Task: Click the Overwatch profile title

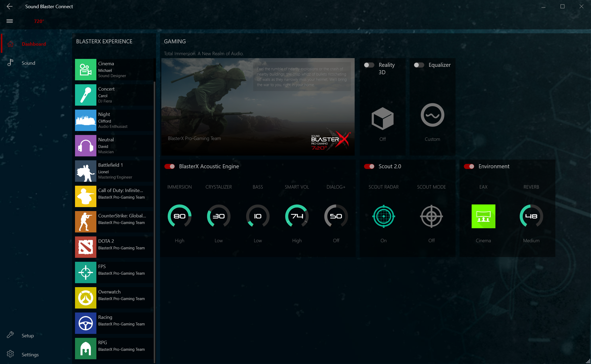Action: pos(109,292)
